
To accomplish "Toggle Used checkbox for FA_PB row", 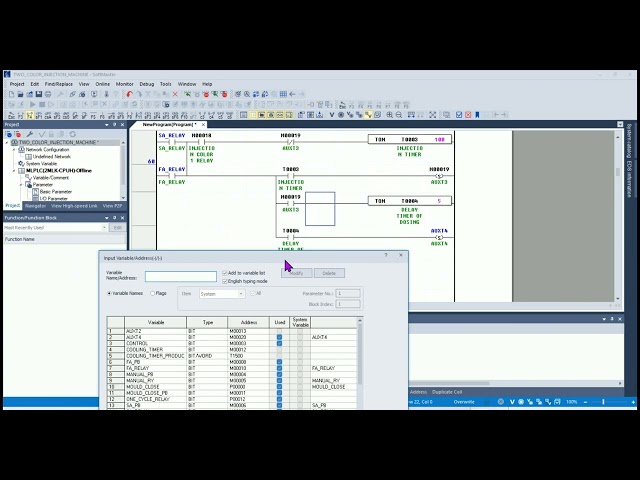I will click(279, 362).
